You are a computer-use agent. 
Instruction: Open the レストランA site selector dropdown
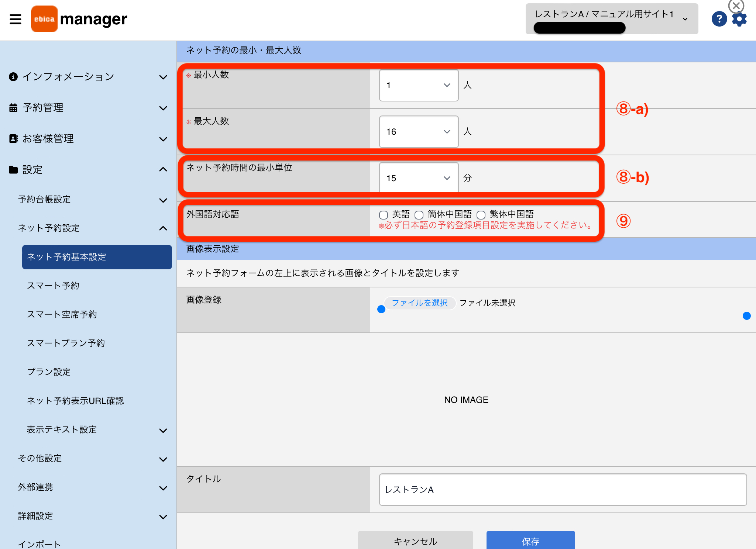point(612,19)
